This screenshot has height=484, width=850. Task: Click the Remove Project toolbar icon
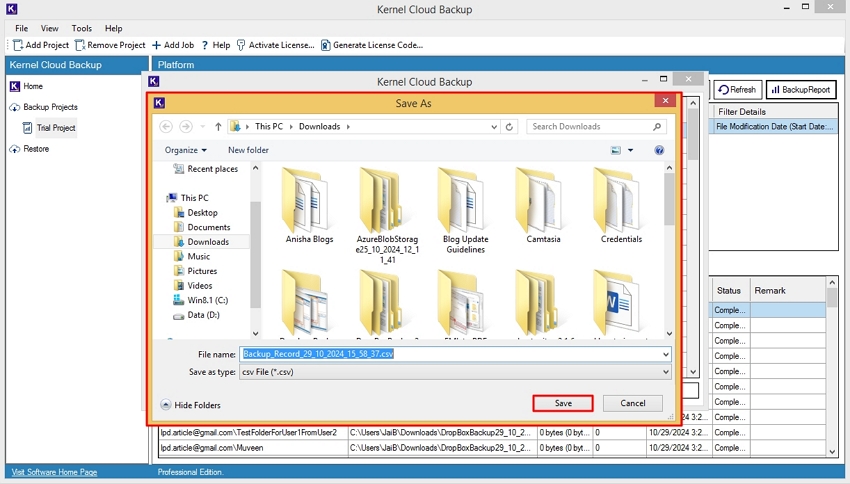80,45
